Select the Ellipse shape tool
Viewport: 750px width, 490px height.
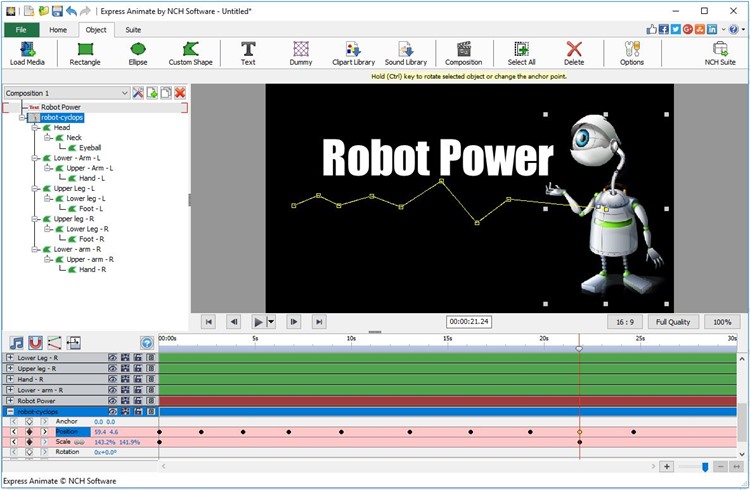138,53
